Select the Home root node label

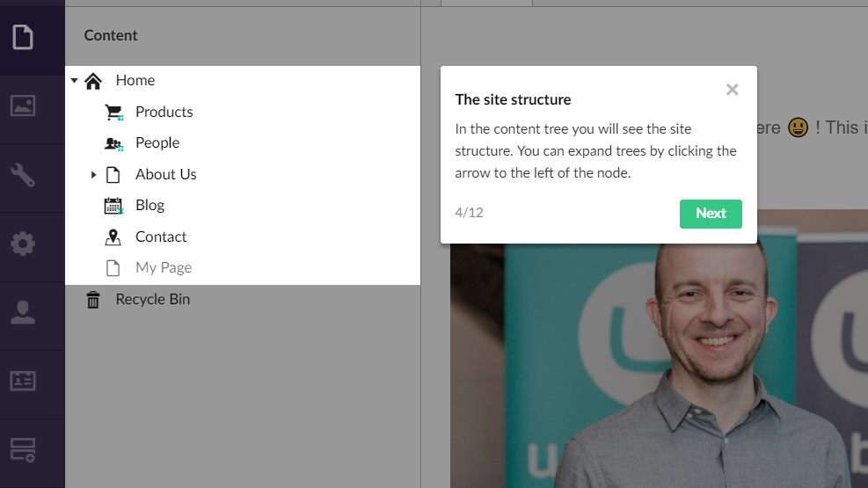click(x=135, y=81)
